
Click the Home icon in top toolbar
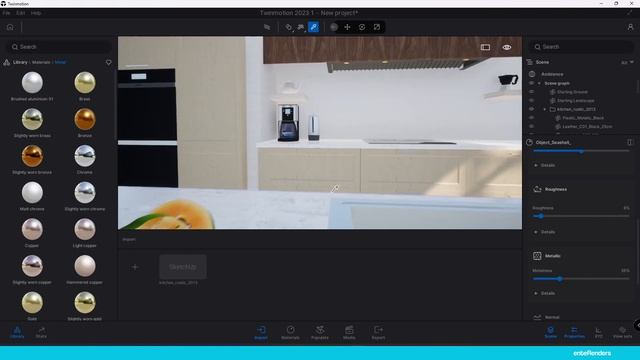[x=10, y=27]
